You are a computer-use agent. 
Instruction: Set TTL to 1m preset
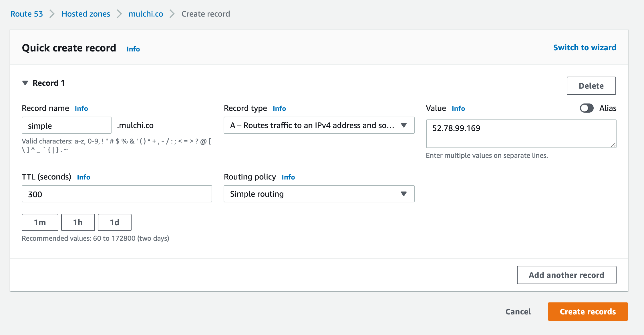tap(40, 222)
